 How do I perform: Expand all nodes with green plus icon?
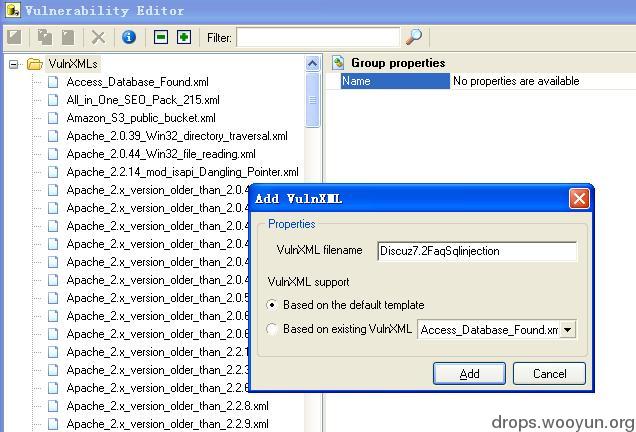point(184,37)
